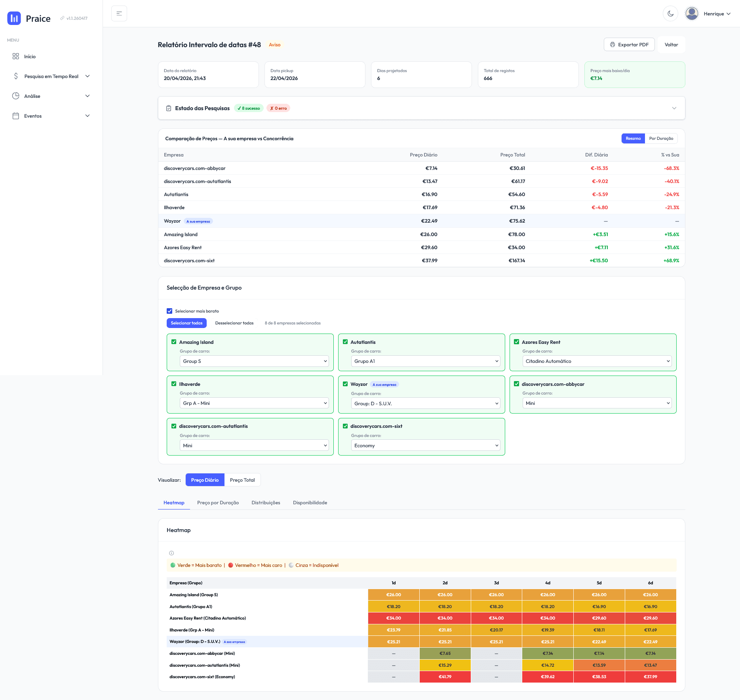The image size is (740, 700).
Task: Uncheck the discoverycars.com-abbycar checkbox
Action: pyautogui.click(x=517, y=384)
